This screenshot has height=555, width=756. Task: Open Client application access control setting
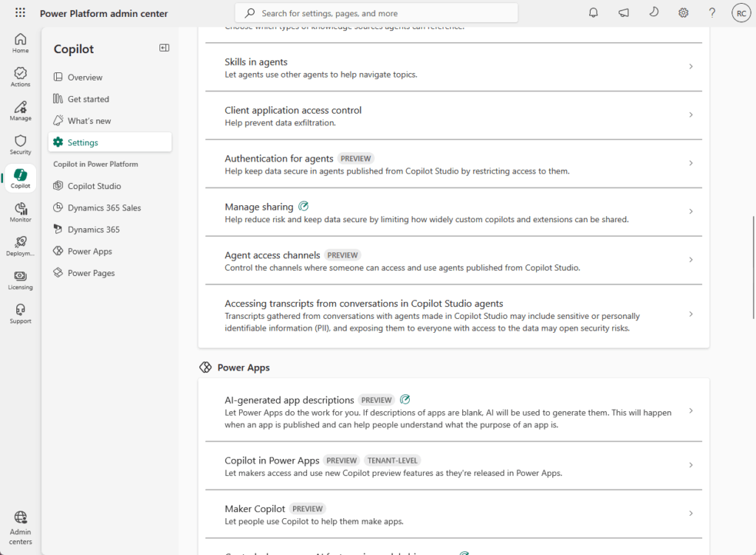[x=454, y=116]
